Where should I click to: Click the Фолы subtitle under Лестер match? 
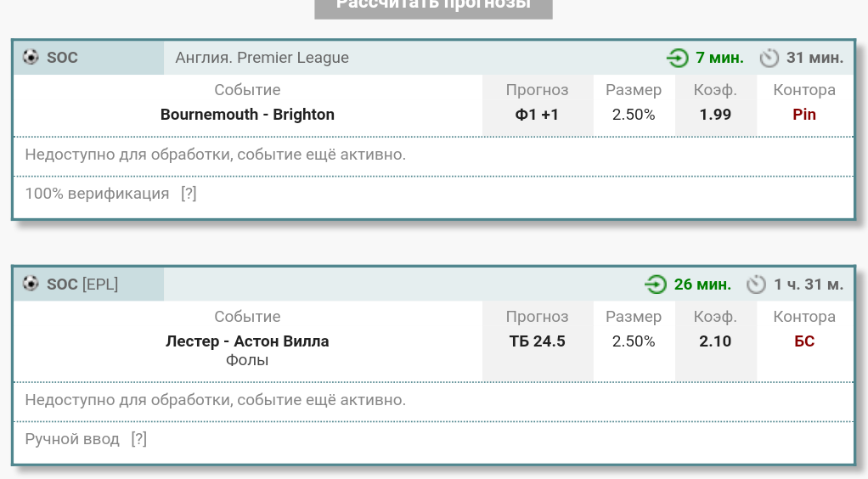(x=247, y=360)
